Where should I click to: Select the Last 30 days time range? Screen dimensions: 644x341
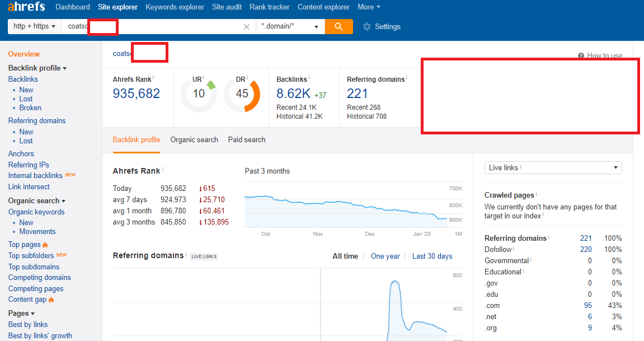click(x=432, y=256)
